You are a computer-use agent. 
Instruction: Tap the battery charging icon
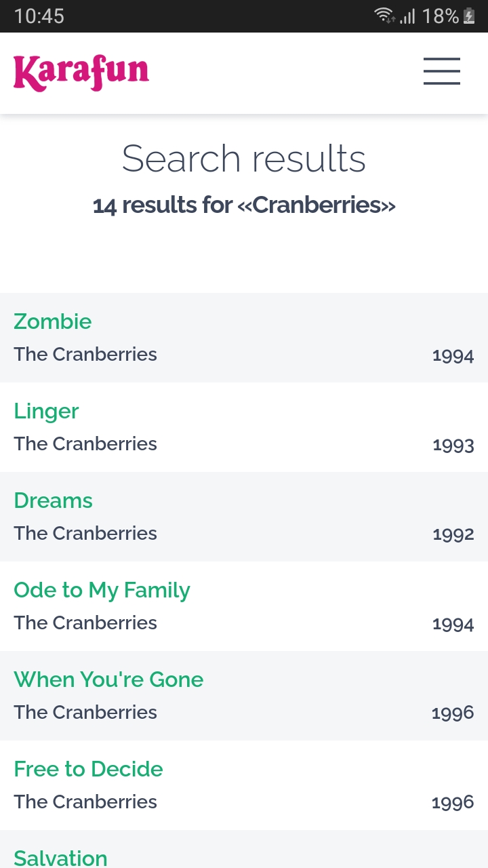pos(469,16)
